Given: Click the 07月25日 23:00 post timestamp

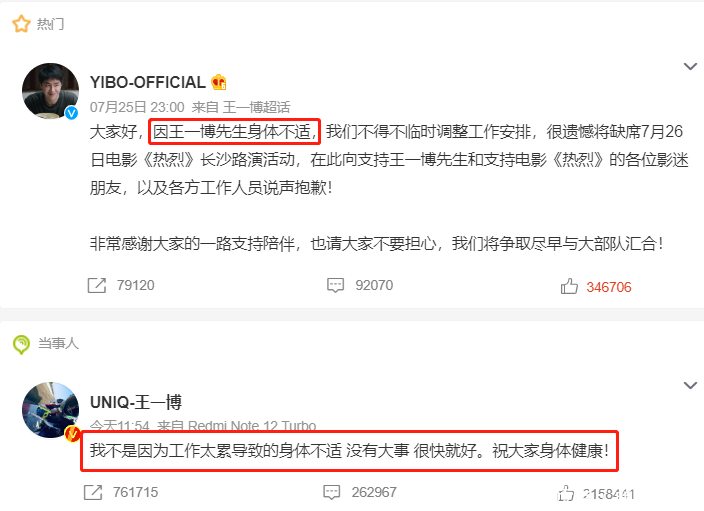Looking at the screenshot, I should (137, 107).
